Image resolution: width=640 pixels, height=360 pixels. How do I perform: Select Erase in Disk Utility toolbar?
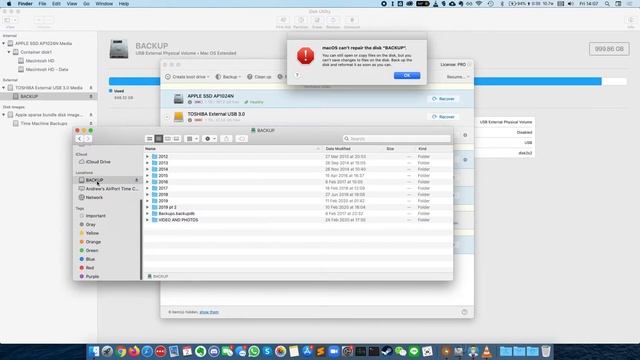[317, 22]
